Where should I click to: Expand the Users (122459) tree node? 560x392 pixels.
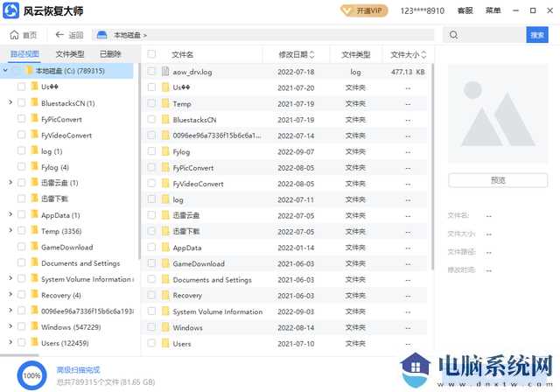(10, 342)
